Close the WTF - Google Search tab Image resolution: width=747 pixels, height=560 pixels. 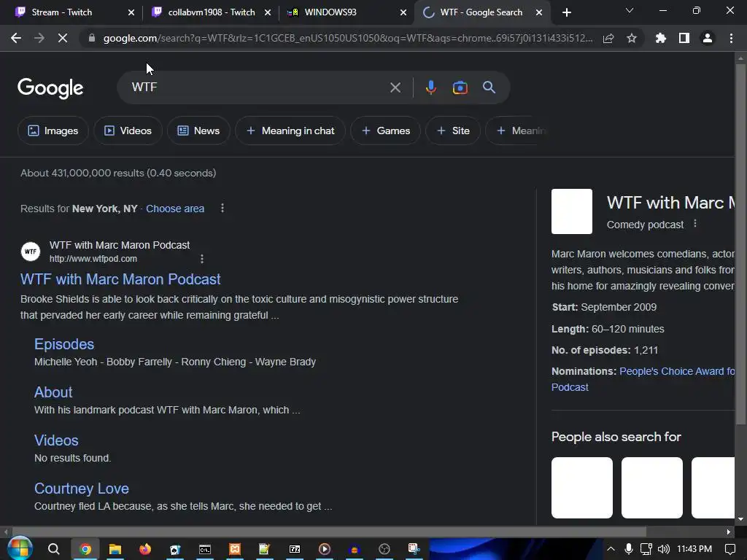(539, 12)
